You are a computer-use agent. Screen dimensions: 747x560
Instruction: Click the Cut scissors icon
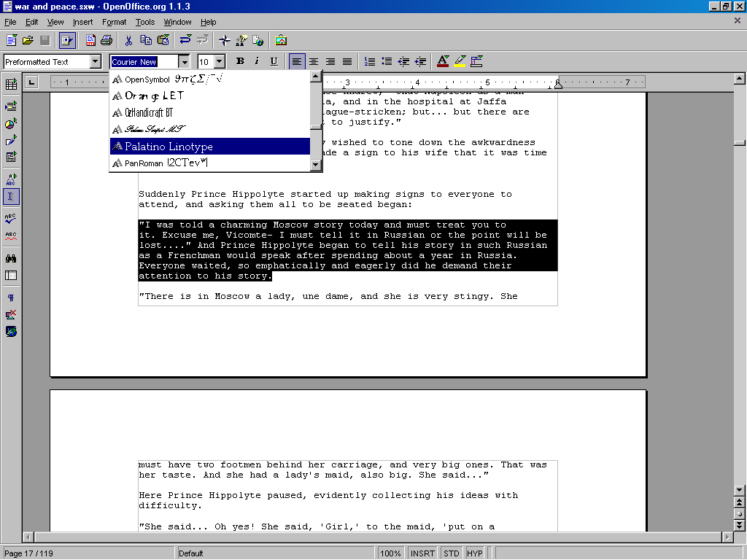(128, 40)
